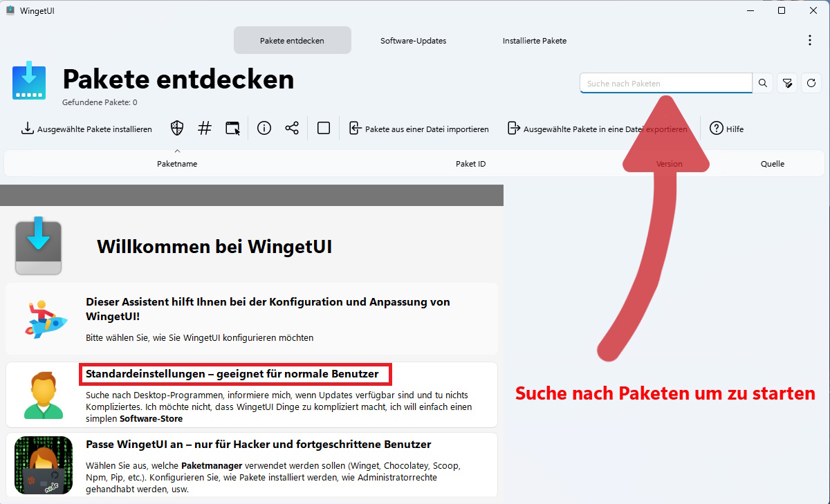830x504 pixels.
Task: Sort by Version column header
Action: click(x=669, y=164)
